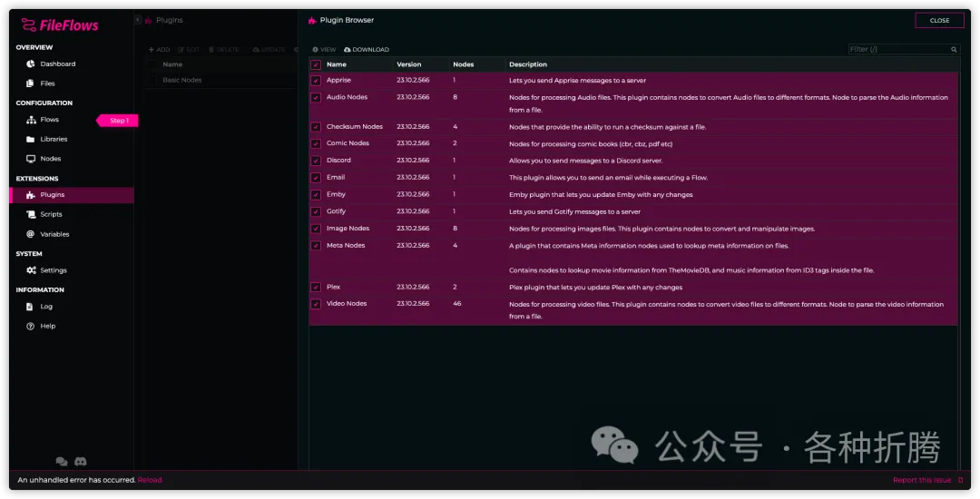Screen dimensions: 980x499
Task: Sort by the Version column header
Action: (x=408, y=64)
